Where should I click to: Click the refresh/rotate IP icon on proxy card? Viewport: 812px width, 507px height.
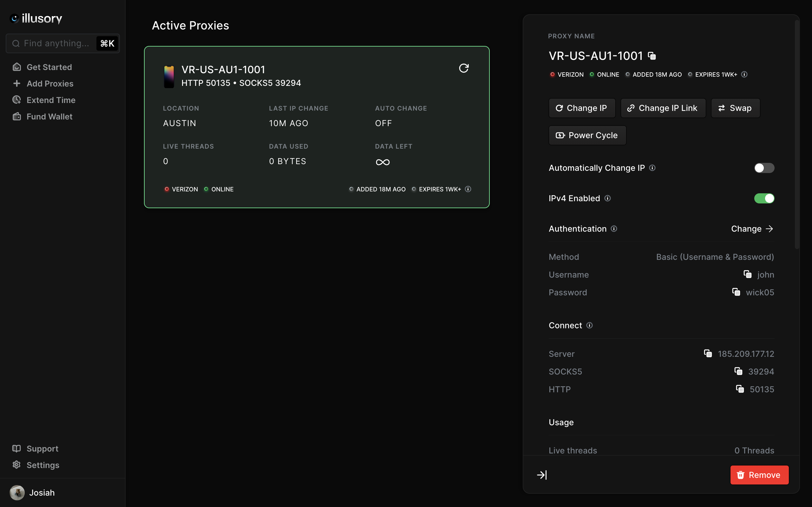point(464,68)
